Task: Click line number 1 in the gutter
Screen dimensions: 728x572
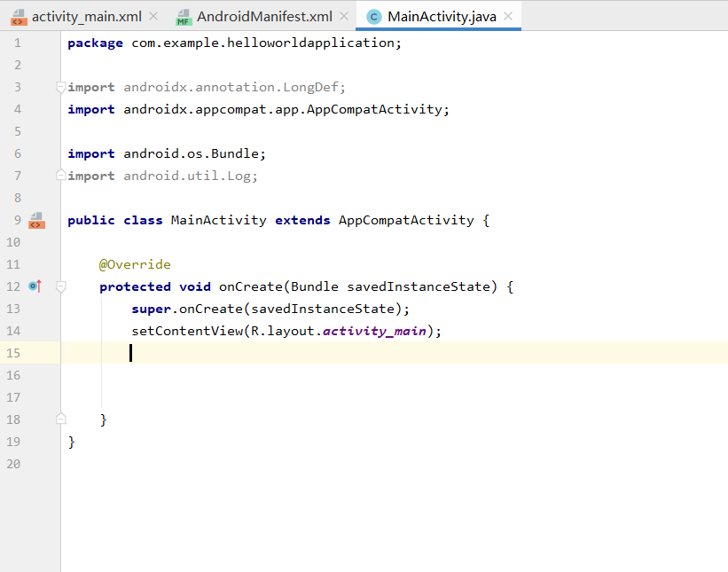Action: [18, 43]
